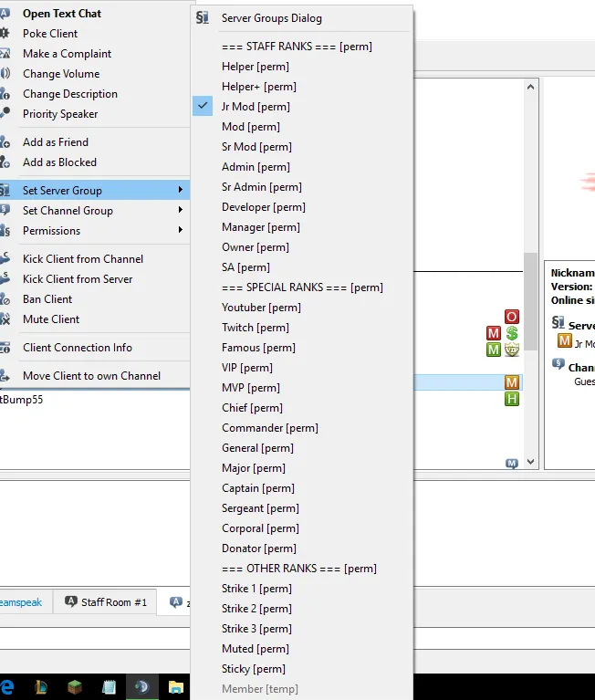
Task: Toggle the Muted [perm] server group
Action: click(255, 649)
